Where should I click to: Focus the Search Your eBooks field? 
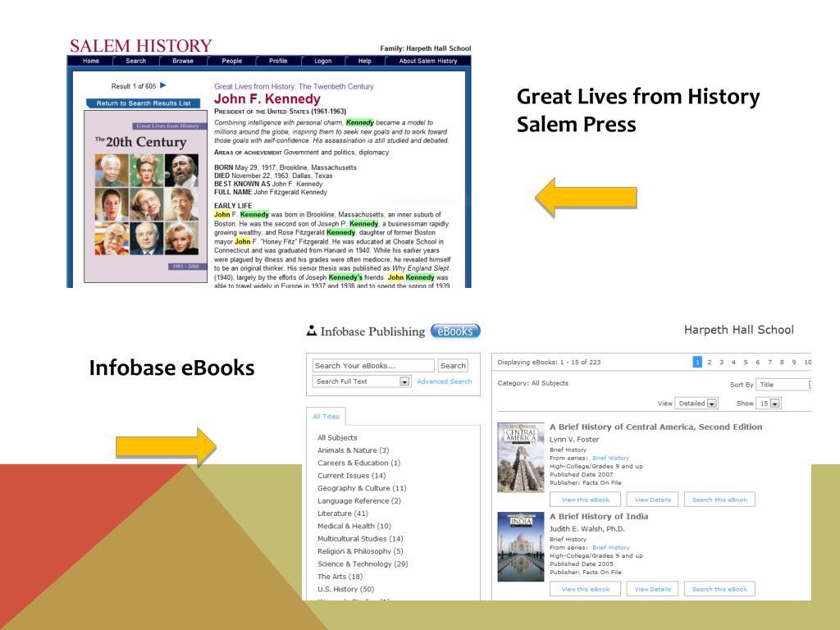373,365
